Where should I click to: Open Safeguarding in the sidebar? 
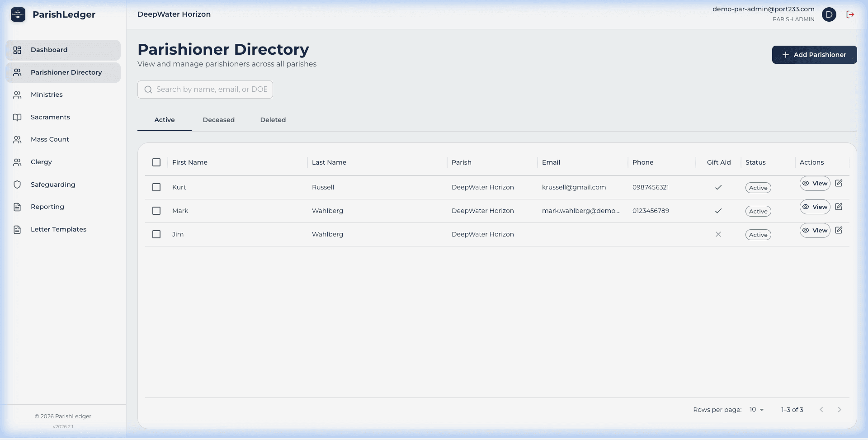pyautogui.click(x=53, y=185)
